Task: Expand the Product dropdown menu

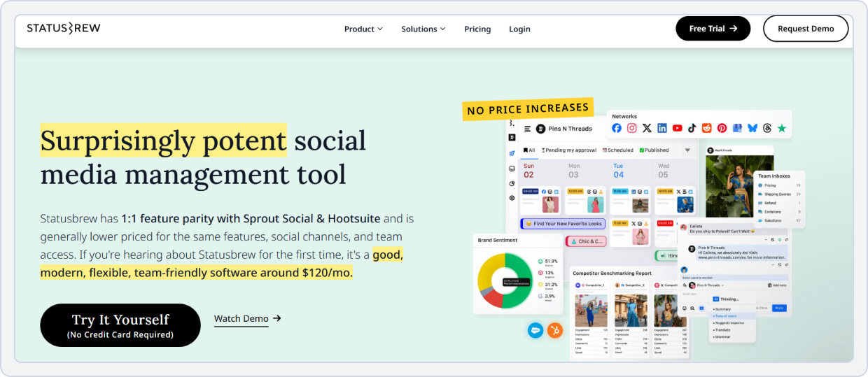Action: tap(363, 29)
